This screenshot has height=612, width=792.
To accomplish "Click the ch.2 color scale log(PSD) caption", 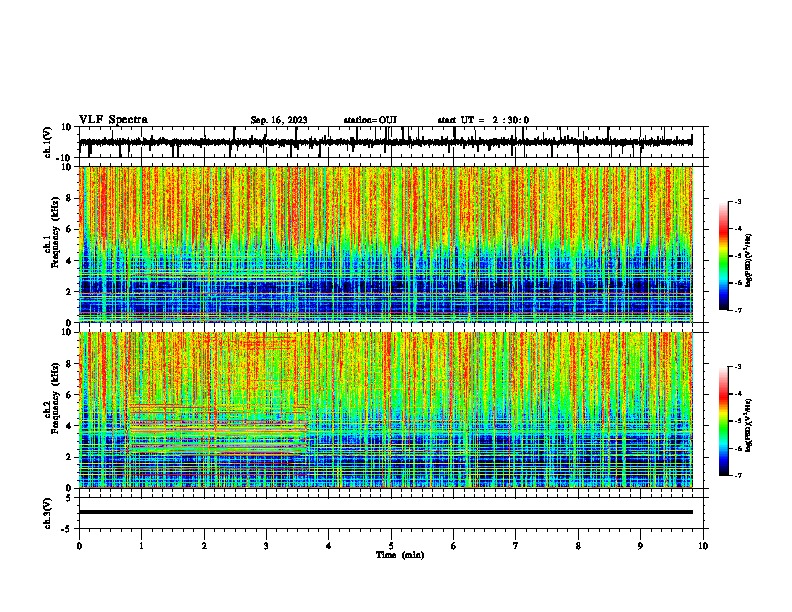I will pos(749,425).
